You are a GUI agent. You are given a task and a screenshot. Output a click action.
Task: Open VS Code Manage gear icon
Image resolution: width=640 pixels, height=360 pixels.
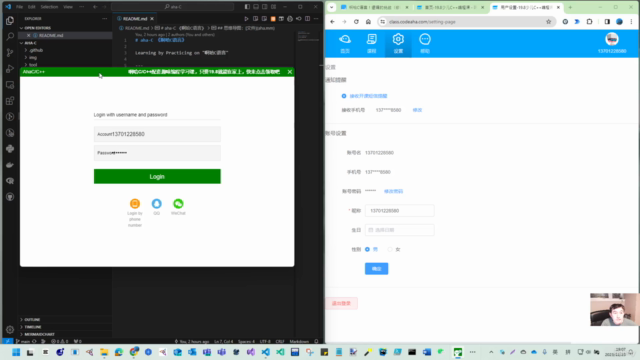pyautogui.click(x=10, y=329)
